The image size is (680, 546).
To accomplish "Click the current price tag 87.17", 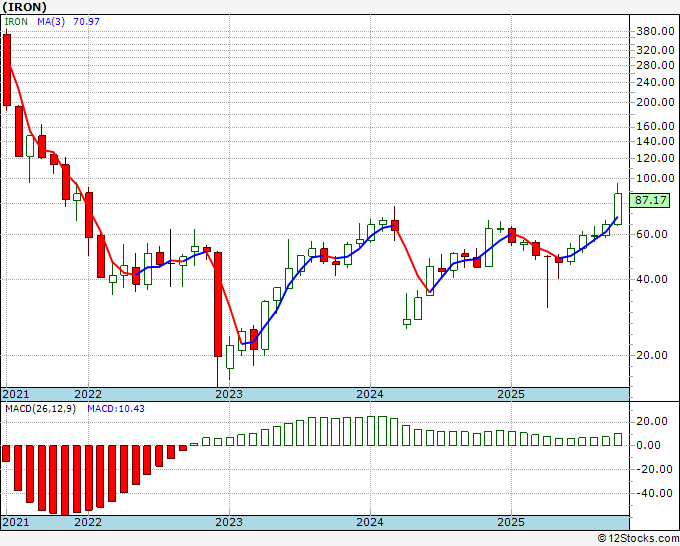I will click(650, 200).
